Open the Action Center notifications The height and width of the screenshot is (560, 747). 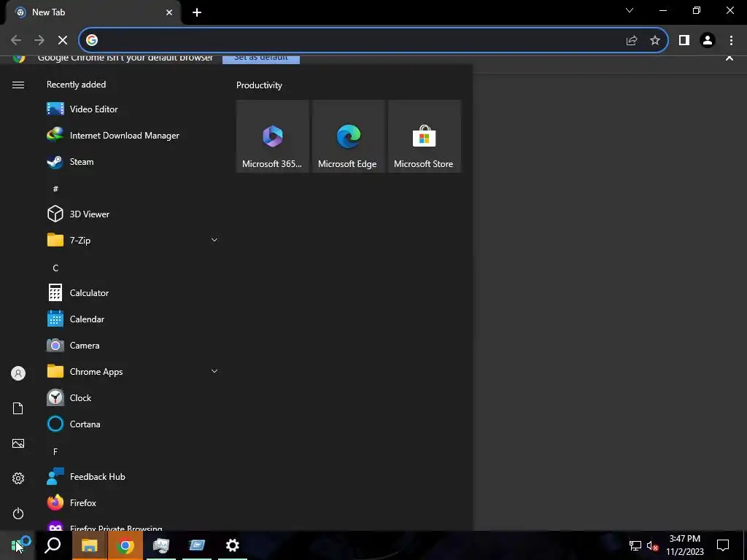pyautogui.click(x=723, y=545)
